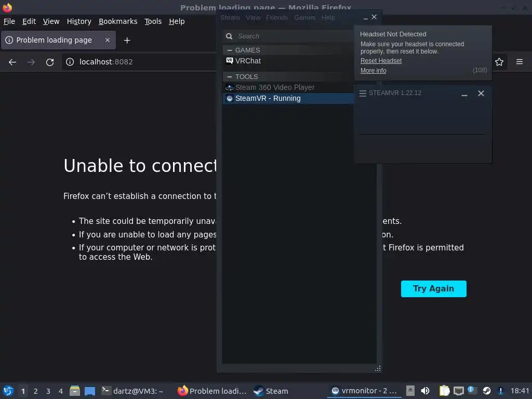Image resolution: width=532 pixels, height=399 pixels.
Task: Open the LXQt application menu
Action: tap(8, 391)
